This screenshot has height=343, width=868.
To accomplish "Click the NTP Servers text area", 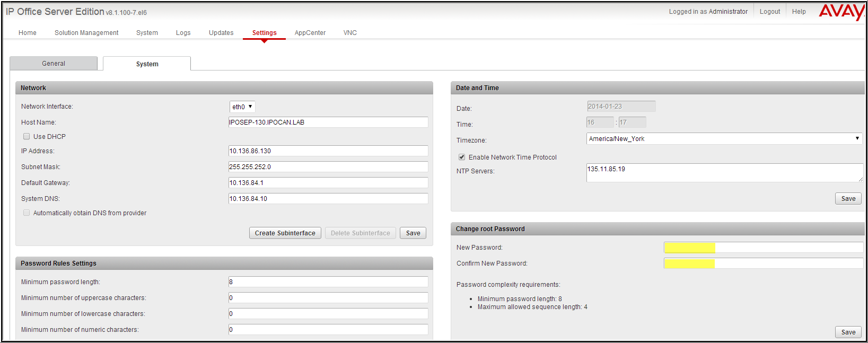I will pyautogui.click(x=724, y=172).
